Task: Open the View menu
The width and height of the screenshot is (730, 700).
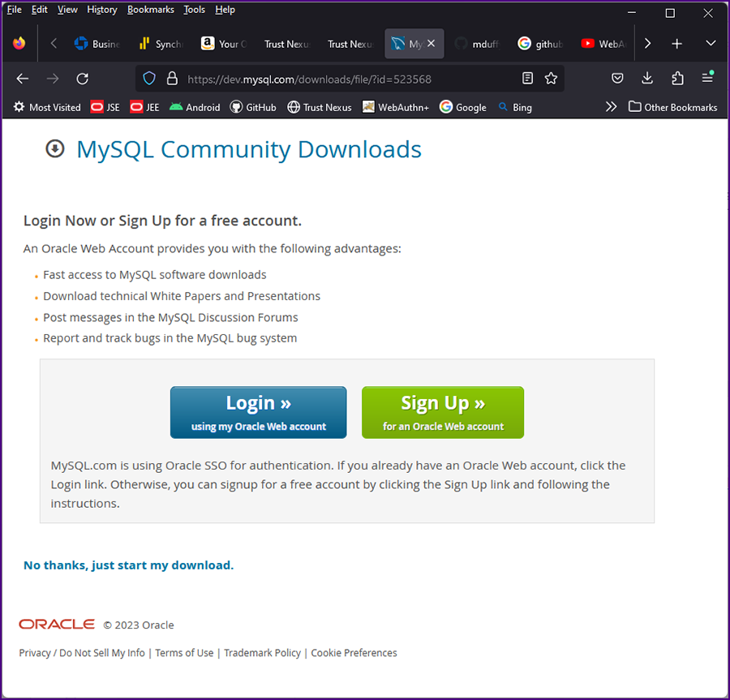Action: click(x=67, y=10)
